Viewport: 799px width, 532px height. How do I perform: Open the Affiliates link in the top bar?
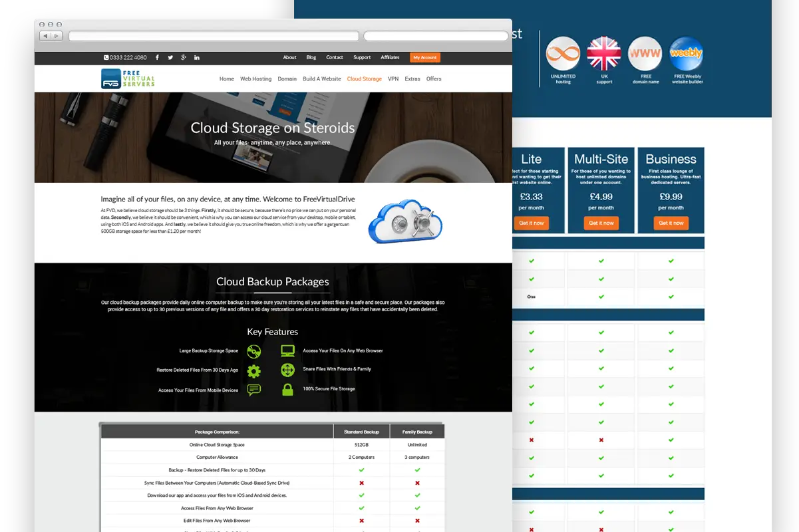tap(390, 58)
